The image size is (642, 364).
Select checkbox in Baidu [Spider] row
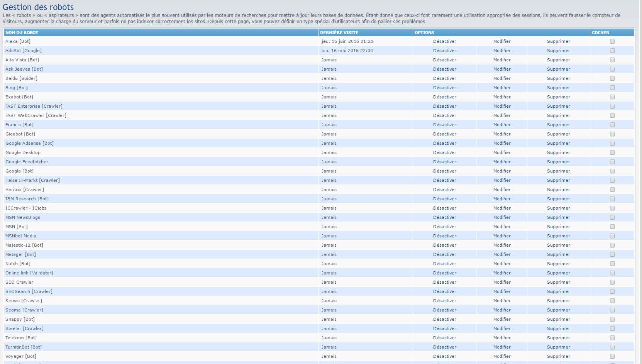[612, 78]
